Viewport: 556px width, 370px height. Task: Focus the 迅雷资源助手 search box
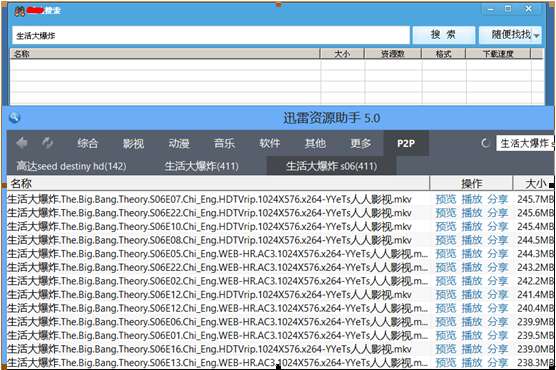525,143
